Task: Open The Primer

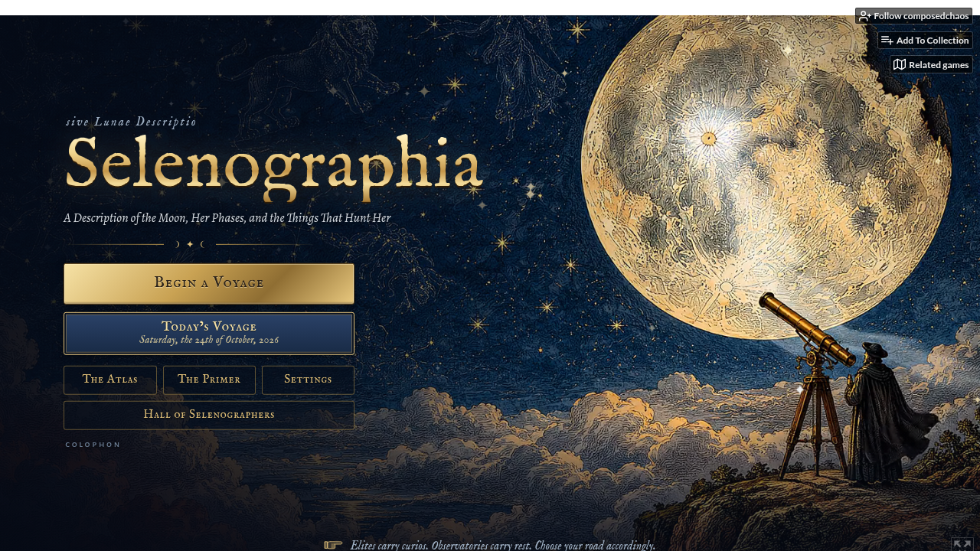Action: 209,380
